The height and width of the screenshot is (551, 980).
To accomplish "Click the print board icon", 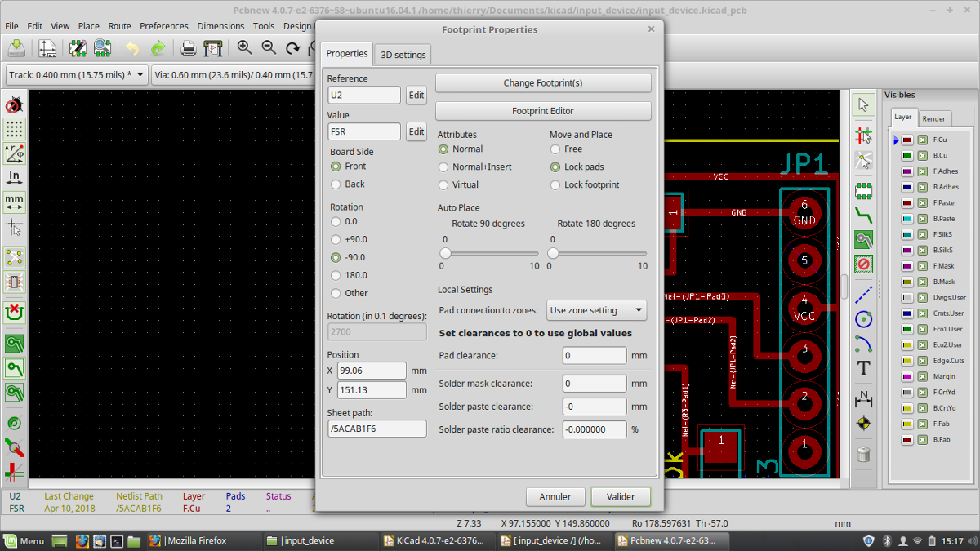I will coord(189,48).
